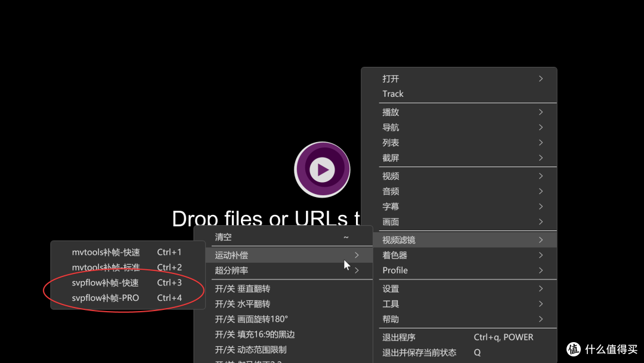Image resolution: width=644 pixels, height=363 pixels.
Task: Select 清空 to clear filters
Action: pos(283,237)
